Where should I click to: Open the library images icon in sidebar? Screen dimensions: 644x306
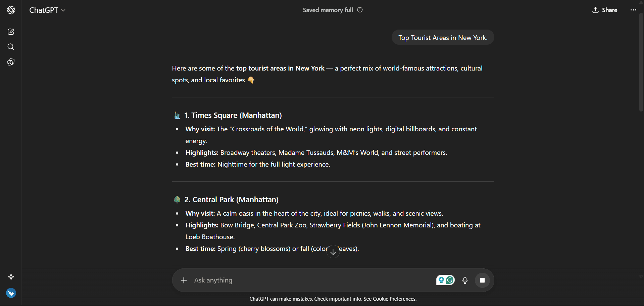pyautogui.click(x=11, y=62)
